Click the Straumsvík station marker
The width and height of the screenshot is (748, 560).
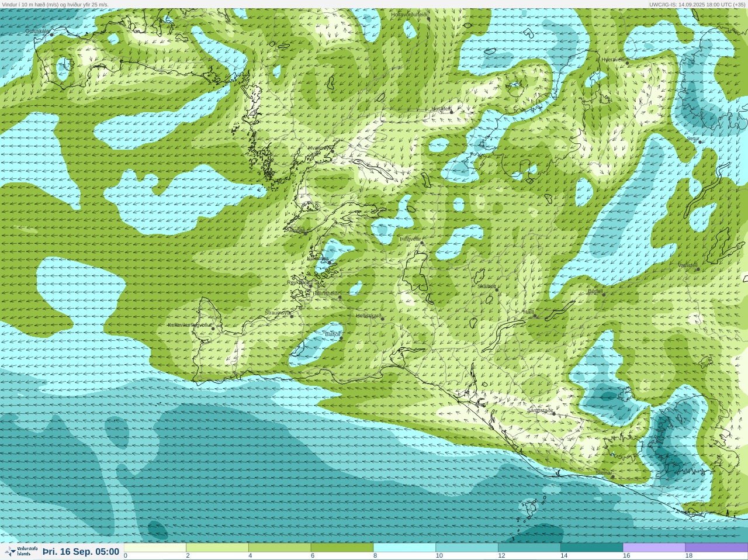click(292, 316)
